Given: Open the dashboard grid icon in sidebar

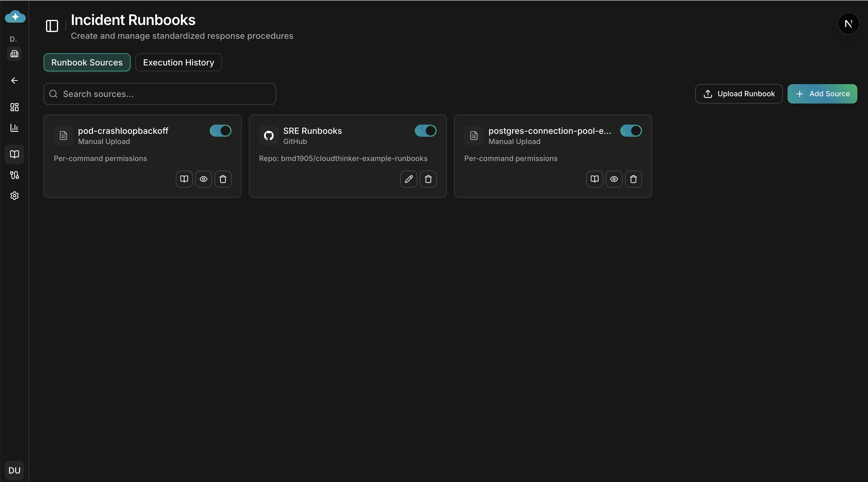Looking at the screenshot, I should (14, 107).
